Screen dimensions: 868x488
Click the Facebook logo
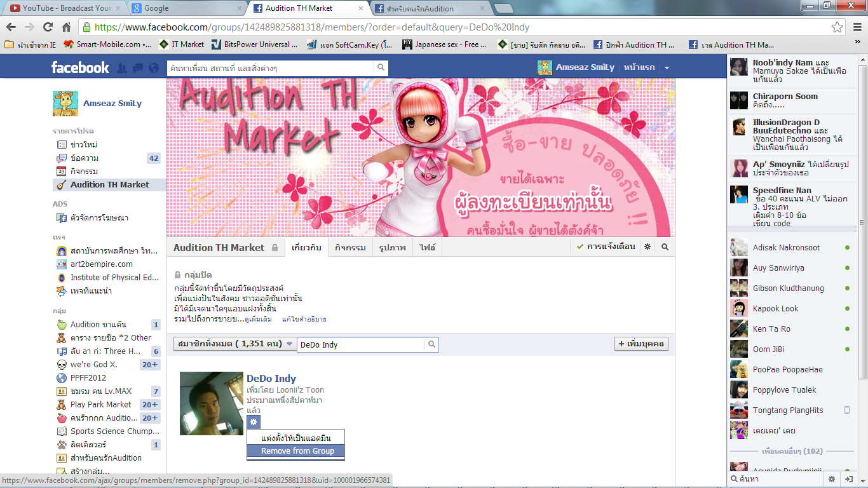(80, 67)
